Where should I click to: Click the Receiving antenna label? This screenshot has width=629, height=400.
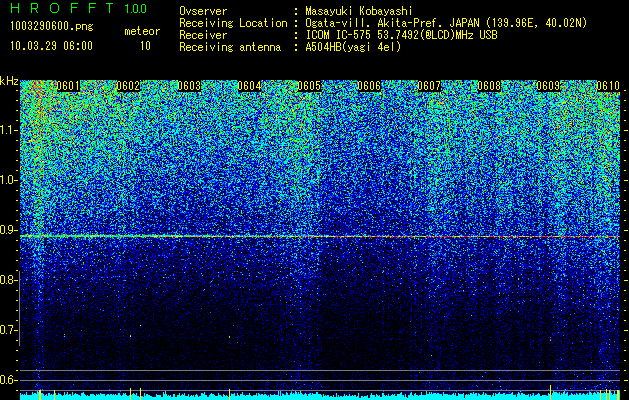click(x=230, y=47)
